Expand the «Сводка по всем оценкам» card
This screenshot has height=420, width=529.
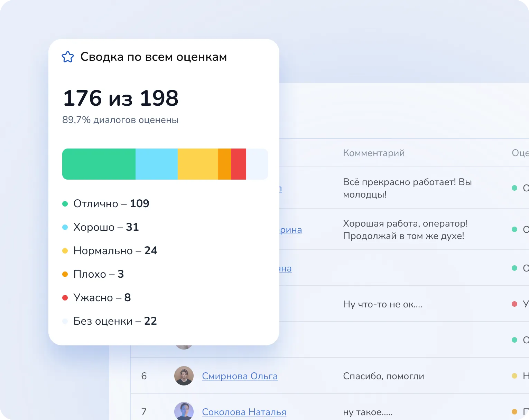154,57
